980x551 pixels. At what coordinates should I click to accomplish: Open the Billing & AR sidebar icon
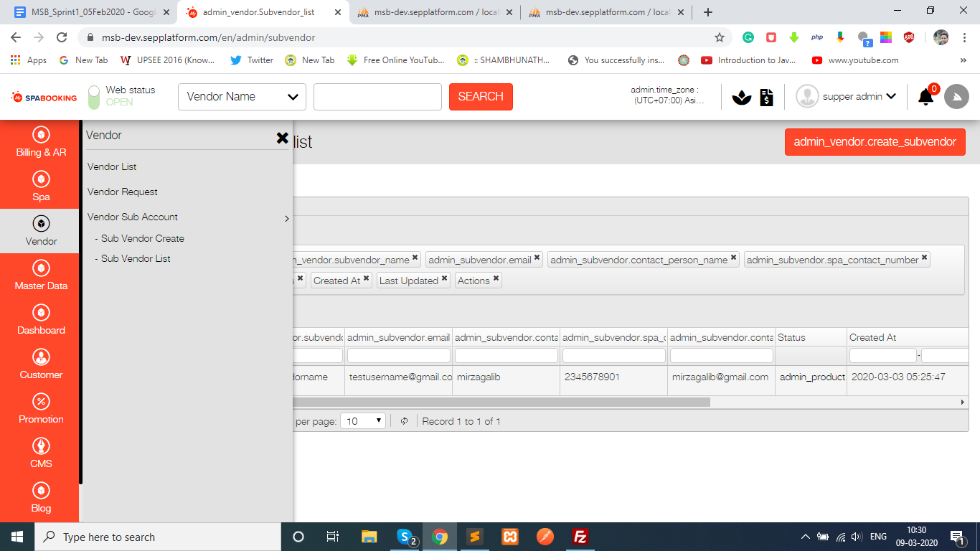click(41, 135)
